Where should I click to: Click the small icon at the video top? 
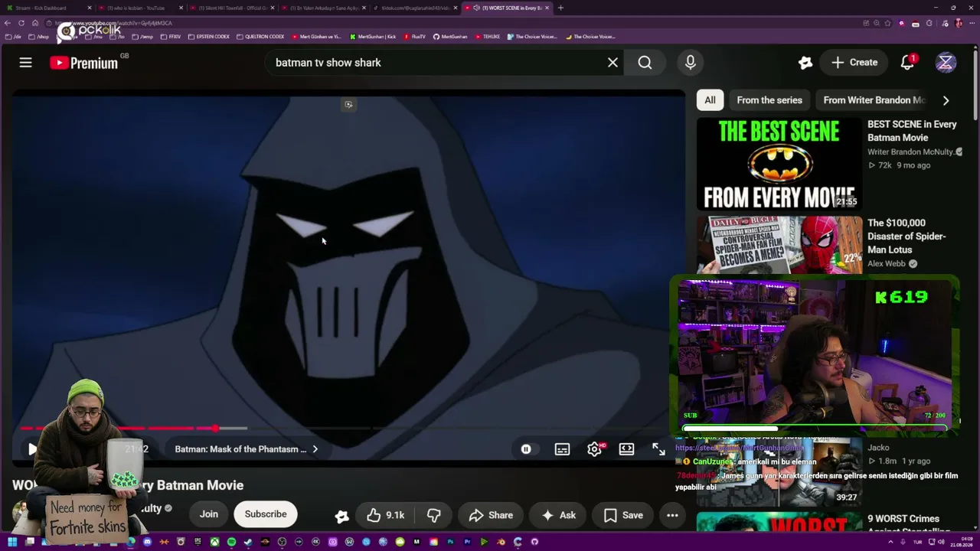[348, 104]
